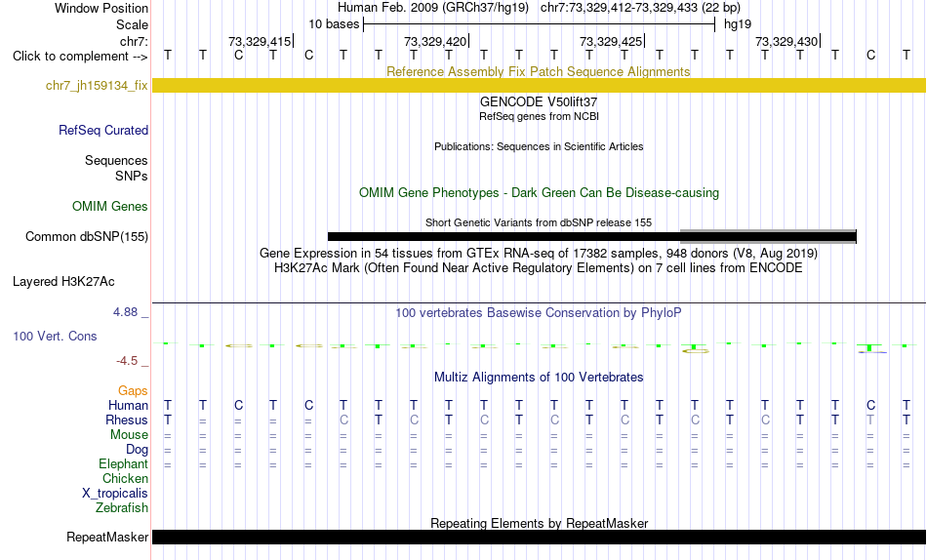The width and height of the screenshot is (927, 560).
Task: Open the 100 vertebrates Basewise Conservation by PhyloP title
Action: 539,313
